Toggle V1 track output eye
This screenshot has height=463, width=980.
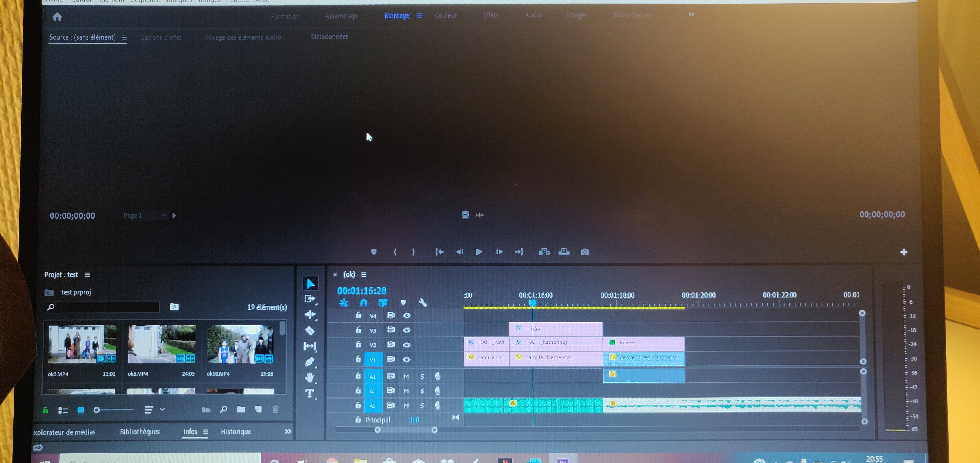click(407, 359)
